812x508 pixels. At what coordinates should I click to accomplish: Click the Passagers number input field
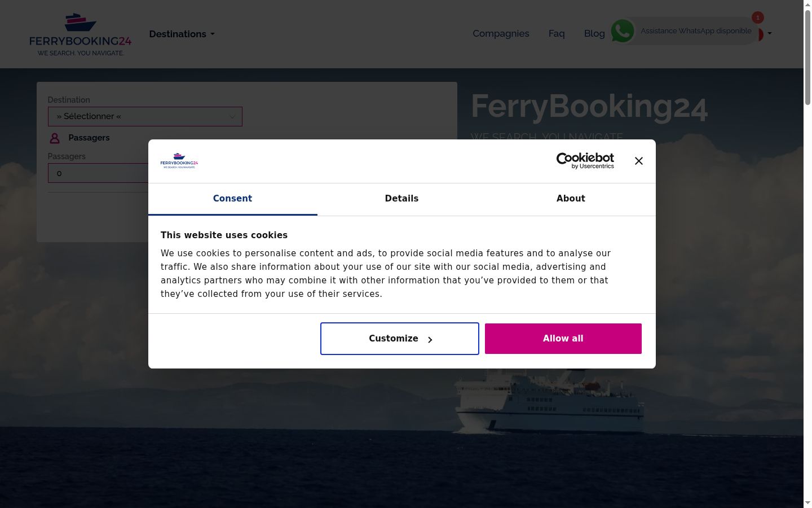98,173
